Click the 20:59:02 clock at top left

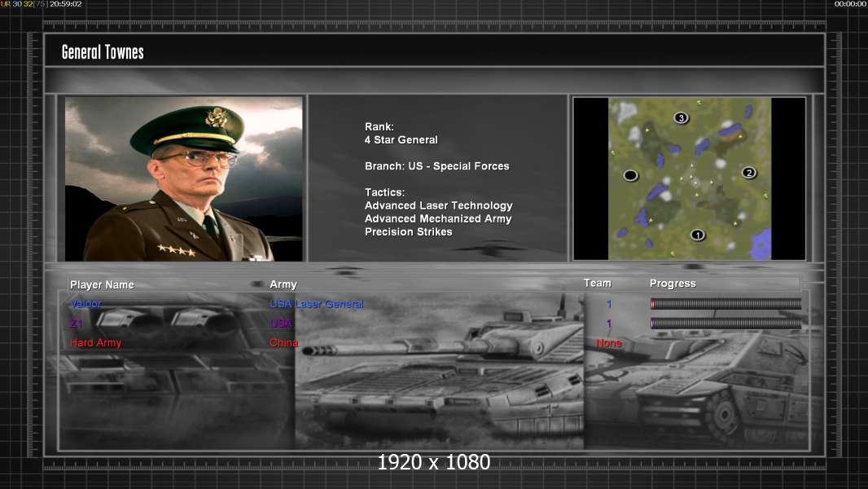66,4
